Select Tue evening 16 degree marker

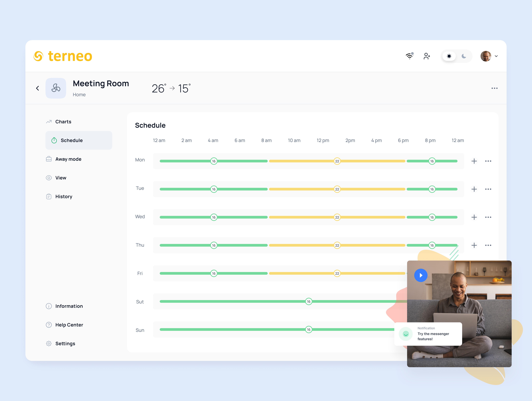pyautogui.click(x=432, y=189)
